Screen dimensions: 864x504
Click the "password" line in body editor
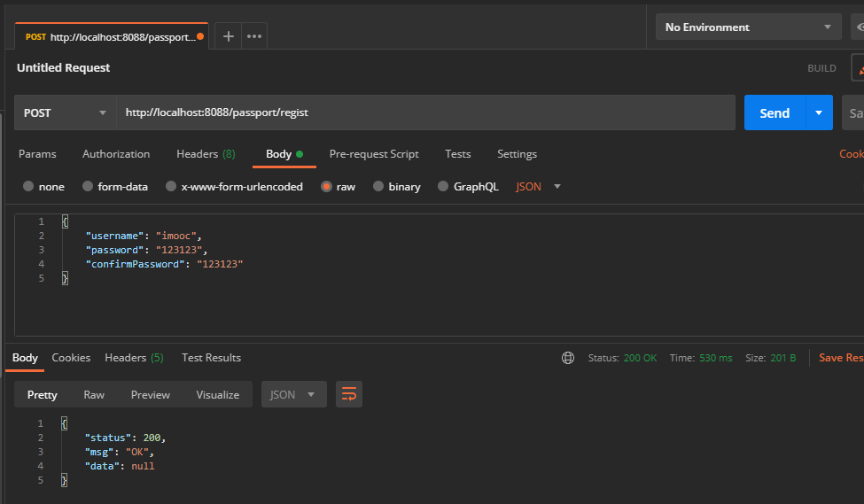(146, 250)
